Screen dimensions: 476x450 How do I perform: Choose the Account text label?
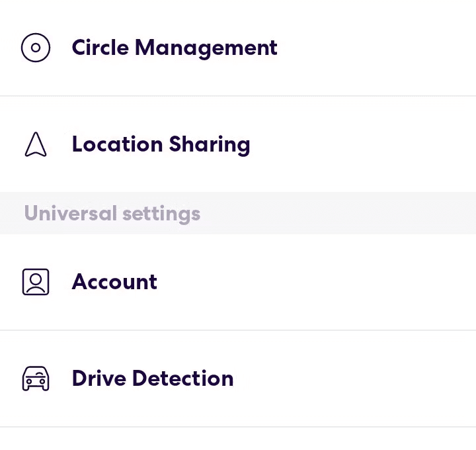click(x=114, y=282)
